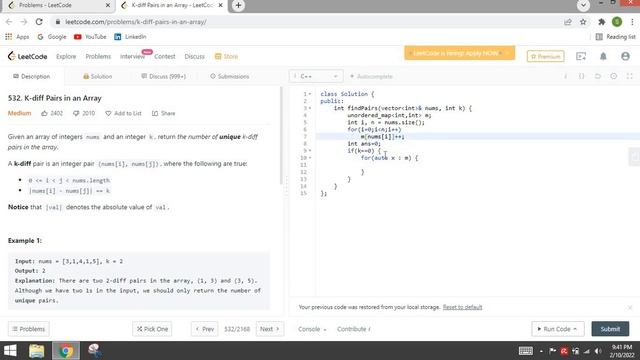Switch to the Solution tab

pos(98,76)
